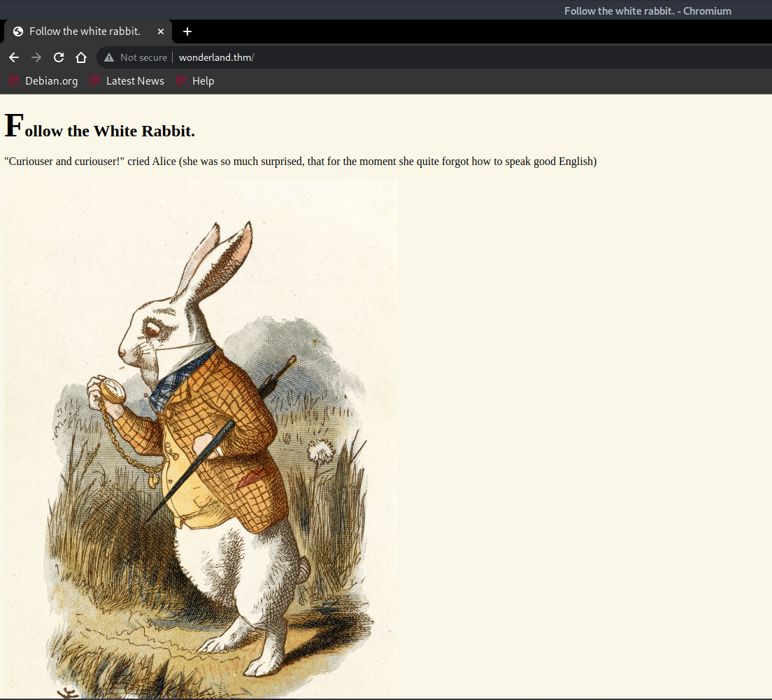Click the Not secure warning icon
This screenshot has width=772, height=700.
[108, 57]
